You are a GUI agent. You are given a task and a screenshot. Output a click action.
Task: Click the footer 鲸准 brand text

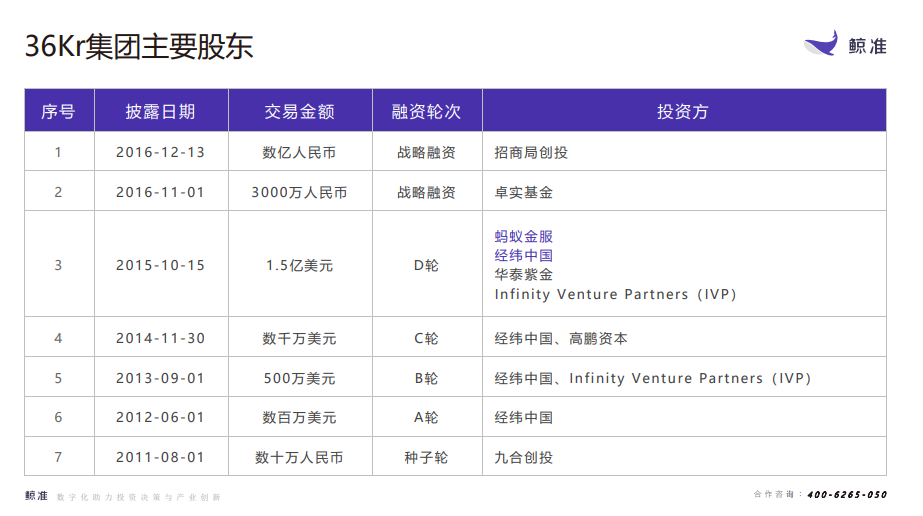coord(36,496)
